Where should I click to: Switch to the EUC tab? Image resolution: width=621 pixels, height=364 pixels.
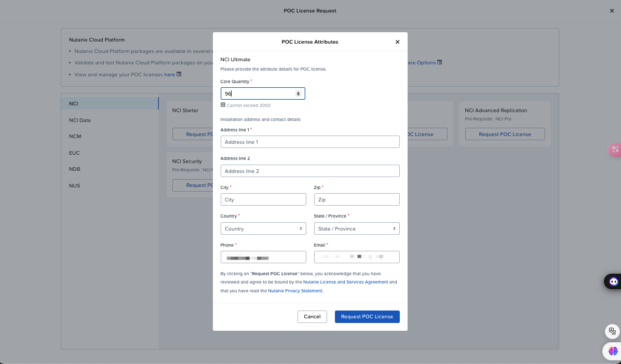click(110, 153)
